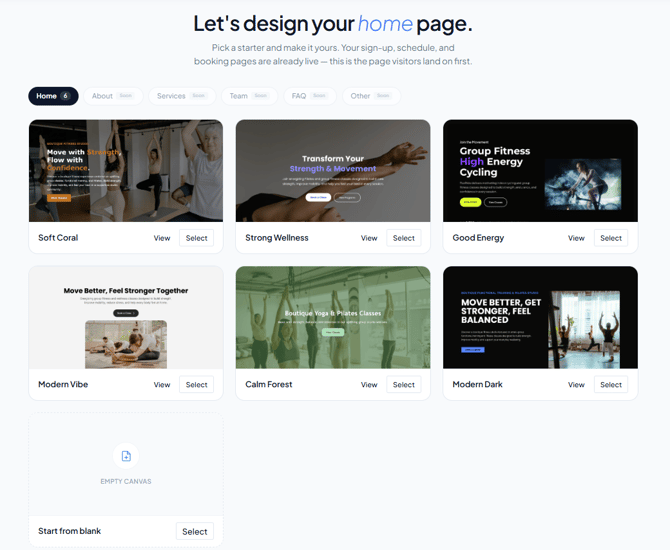Screen dimensions: 670x550
Task: Click the Modern Dark preview thumbnail
Action: coord(540,317)
